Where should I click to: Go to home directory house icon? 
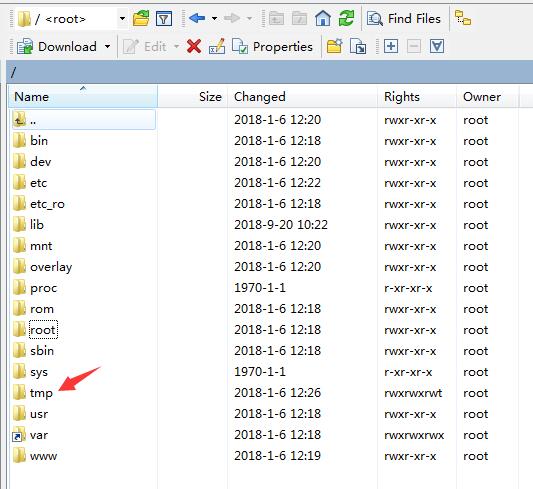323,18
